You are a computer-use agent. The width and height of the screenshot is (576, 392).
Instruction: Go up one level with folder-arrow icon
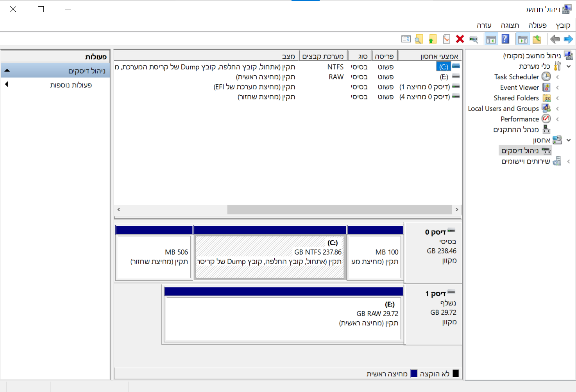tap(537, 39)
